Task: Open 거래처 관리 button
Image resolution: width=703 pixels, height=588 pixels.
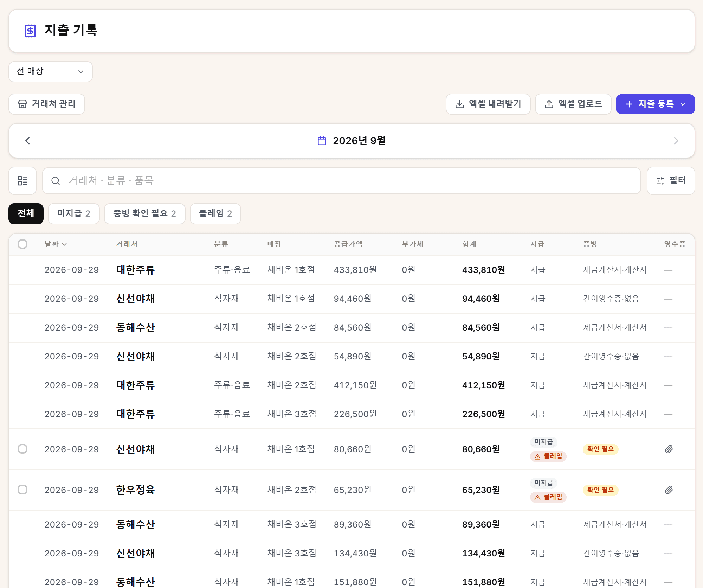Action: pyautogui.click(x=47, y=104)
